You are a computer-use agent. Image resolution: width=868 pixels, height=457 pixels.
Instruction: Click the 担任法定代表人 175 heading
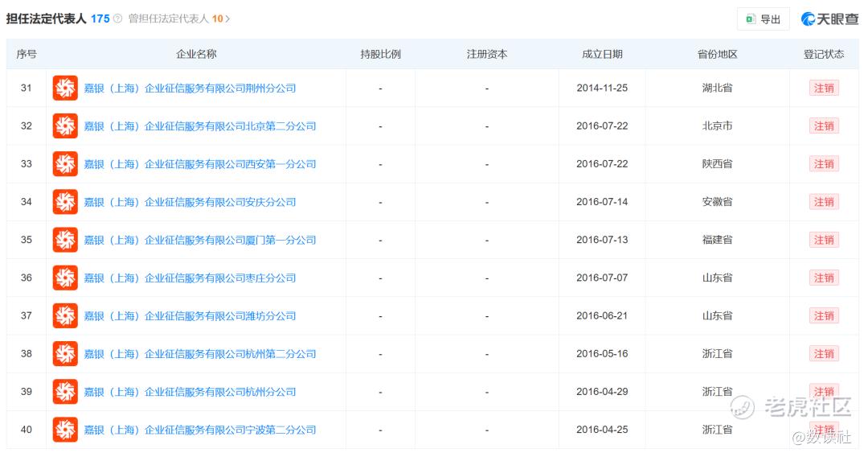[58, 19]
